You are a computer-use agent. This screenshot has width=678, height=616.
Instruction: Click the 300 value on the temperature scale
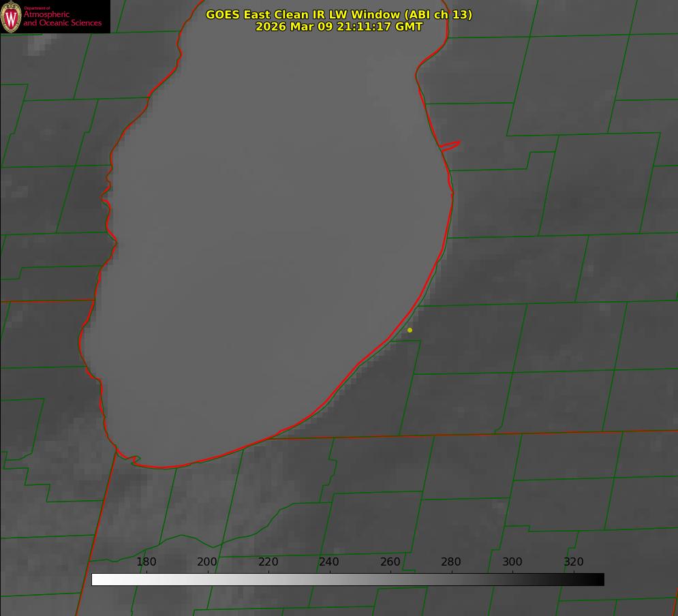(512, 562)
